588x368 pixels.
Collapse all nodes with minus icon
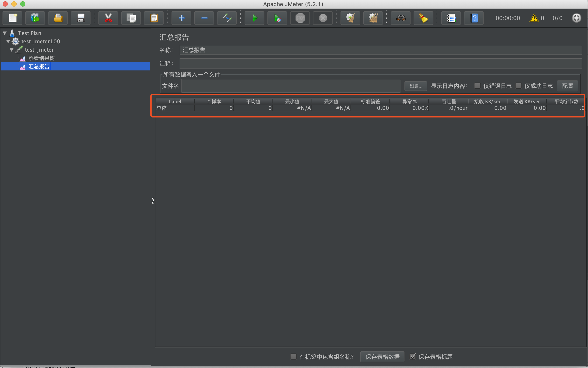click(x=204, y=18)
